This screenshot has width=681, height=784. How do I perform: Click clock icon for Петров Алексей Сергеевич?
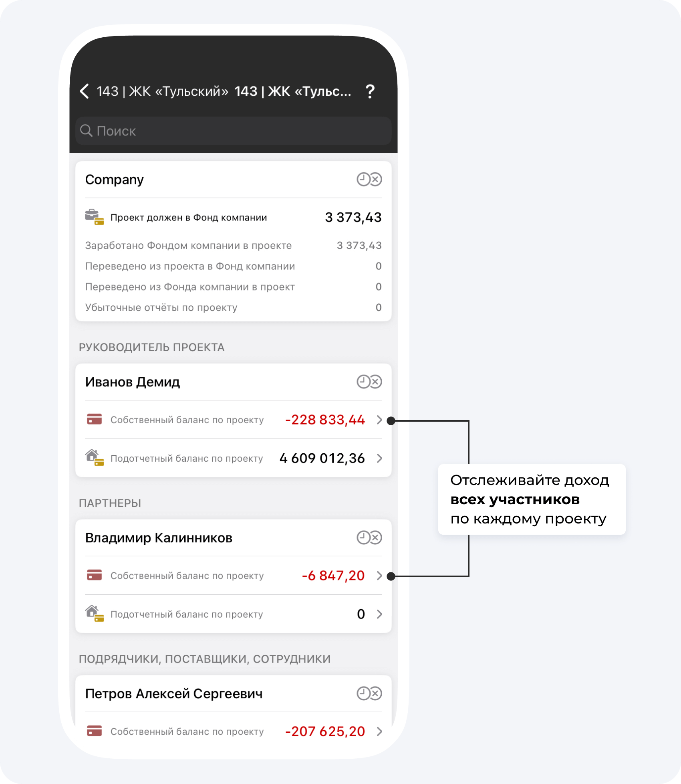tap(363, 693)
